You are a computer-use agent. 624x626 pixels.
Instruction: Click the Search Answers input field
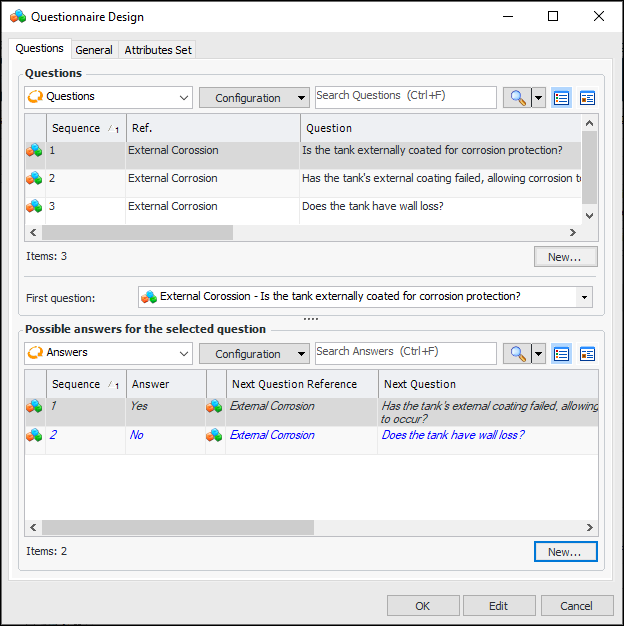[x=405, y=352]
